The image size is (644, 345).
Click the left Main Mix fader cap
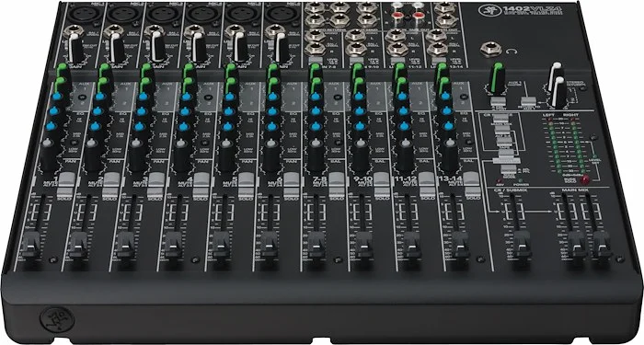pos(578,244)
